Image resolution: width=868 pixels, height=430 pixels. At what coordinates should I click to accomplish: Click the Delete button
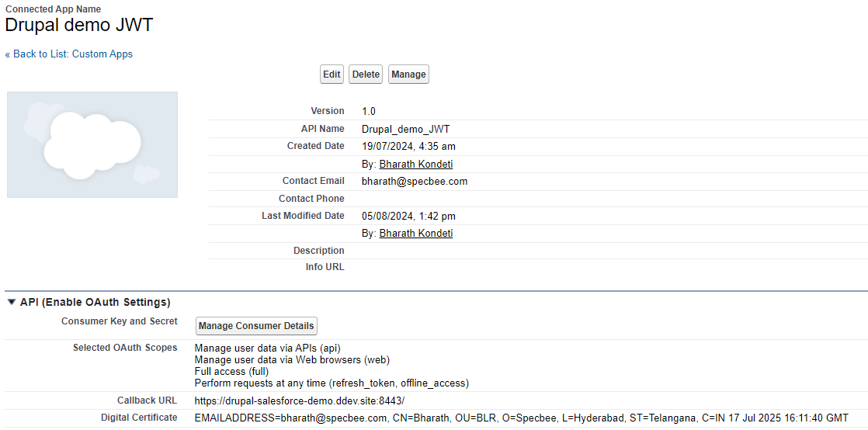click(x=366, y=75)
